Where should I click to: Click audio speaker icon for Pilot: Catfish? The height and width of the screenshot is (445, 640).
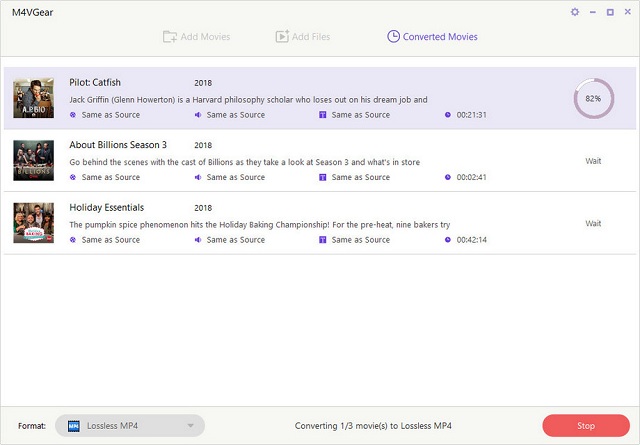[198, 115]
